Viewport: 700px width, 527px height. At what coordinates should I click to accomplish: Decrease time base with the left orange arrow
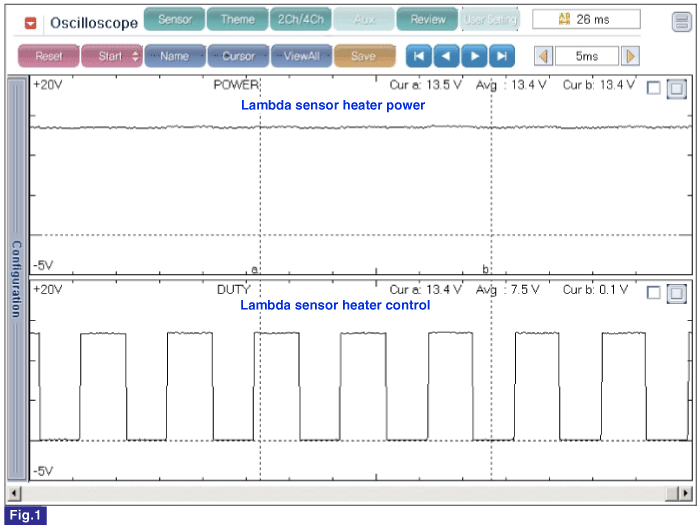click(543, 56)
